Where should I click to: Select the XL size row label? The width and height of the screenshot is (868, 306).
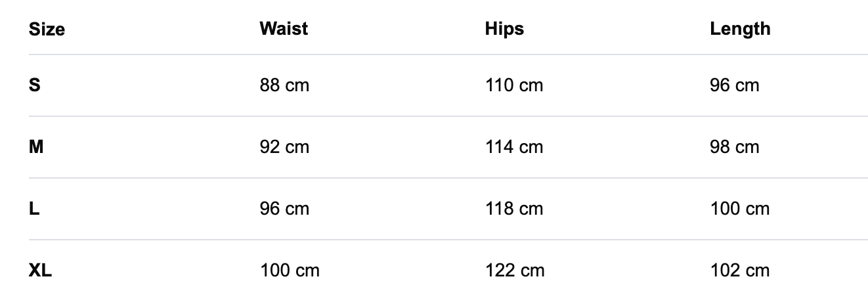point(40,271)
